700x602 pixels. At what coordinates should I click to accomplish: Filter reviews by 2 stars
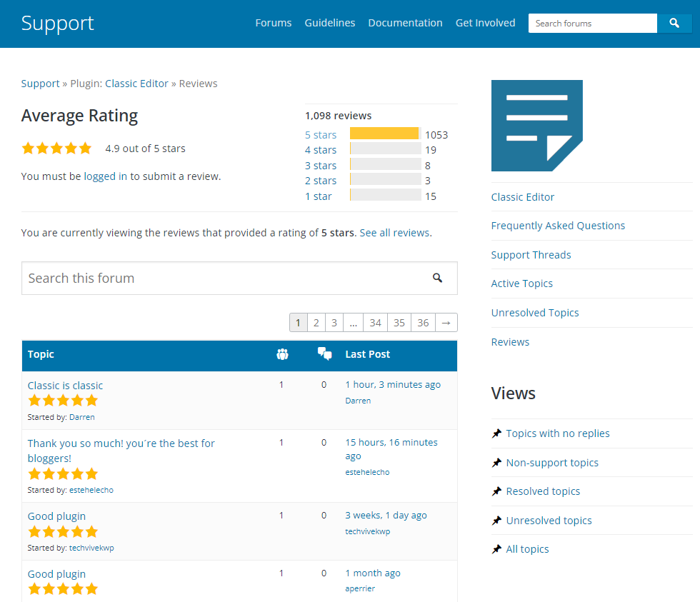(321, 181)
